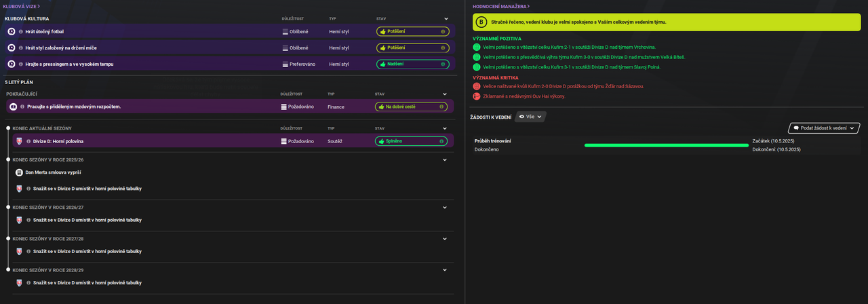Click the Potěšení status for Hrát útočný fotbal
Screen dimensions: 868x304
[x=412, y=31]
